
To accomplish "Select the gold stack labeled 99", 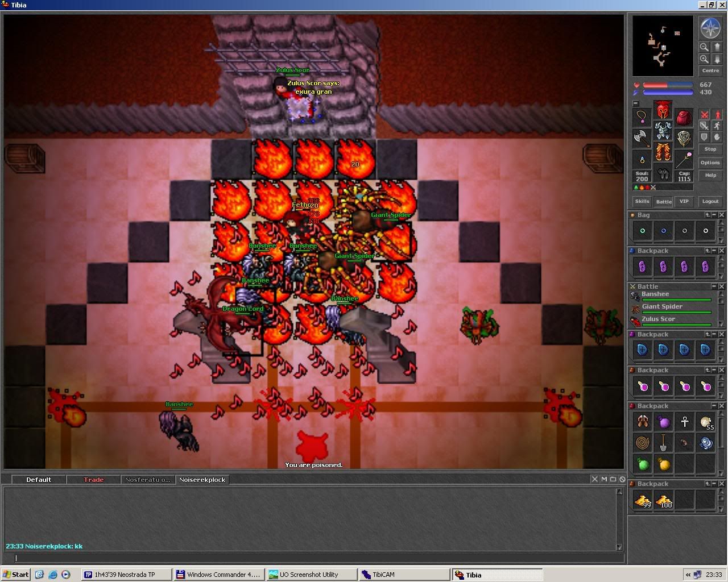I will coord(643,500).
